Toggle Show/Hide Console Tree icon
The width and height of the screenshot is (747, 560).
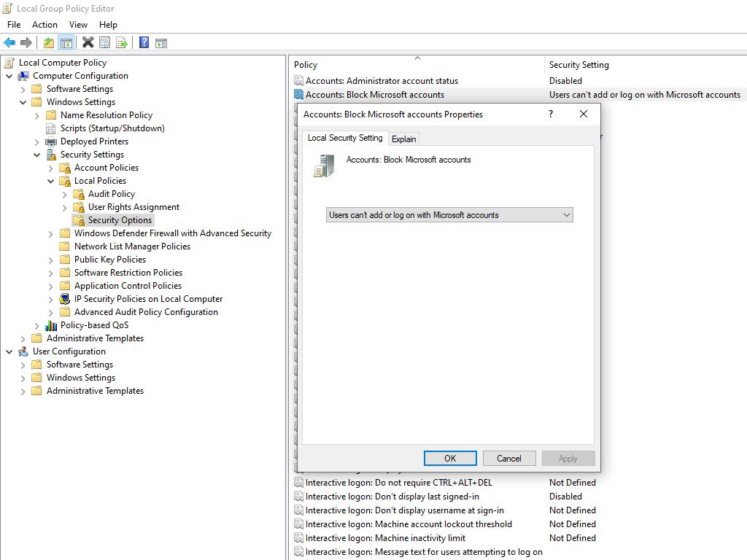pyautogui.click(x=66, y=43)
